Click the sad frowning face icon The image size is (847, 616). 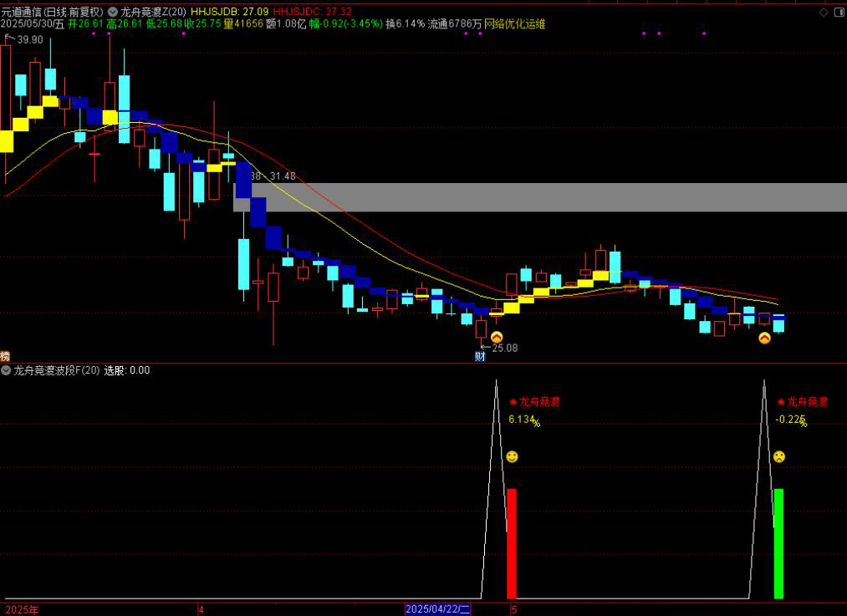(779, 456)
